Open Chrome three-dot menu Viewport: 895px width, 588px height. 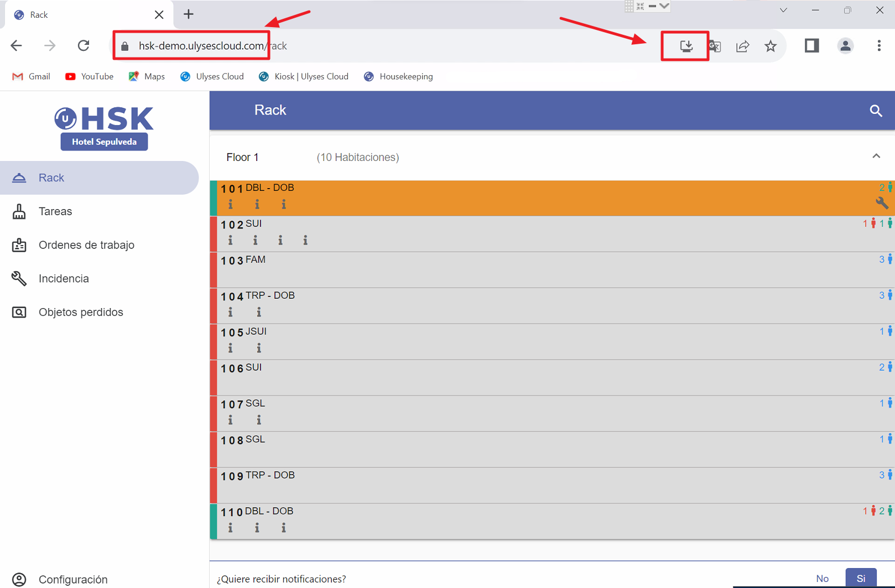(x=878, y=46)
